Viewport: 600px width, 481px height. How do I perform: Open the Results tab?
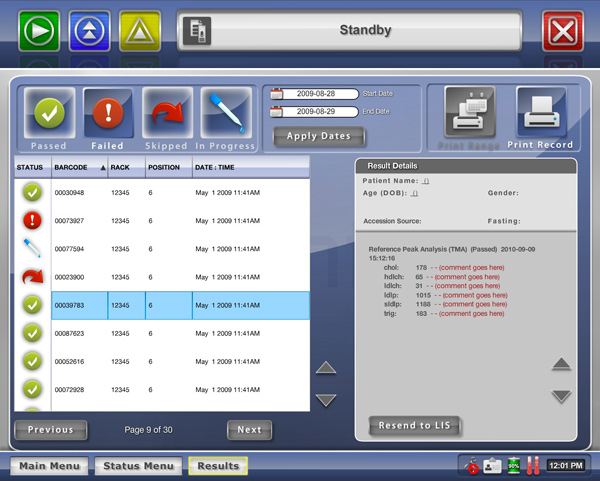tap(218, 466)
